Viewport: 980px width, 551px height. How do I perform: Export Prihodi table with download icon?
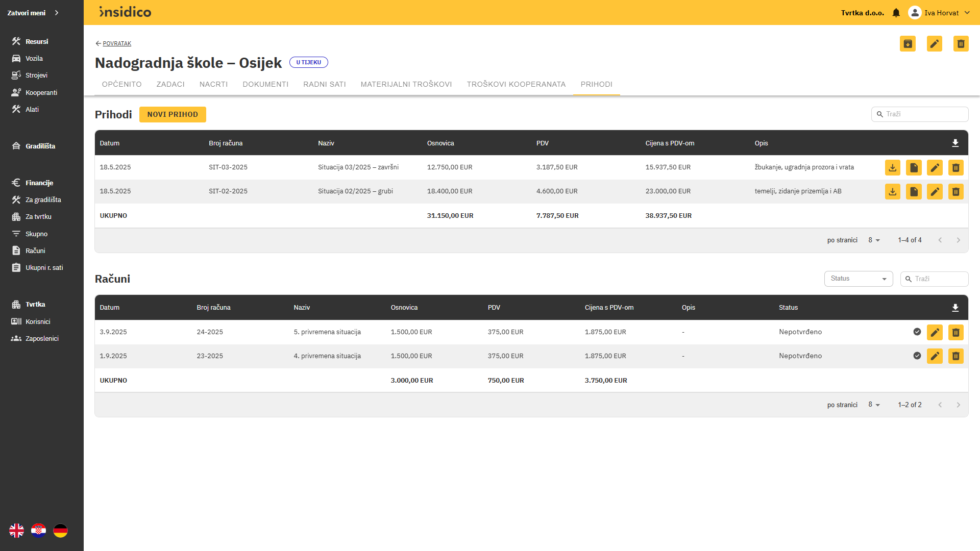tap(955, 143)
